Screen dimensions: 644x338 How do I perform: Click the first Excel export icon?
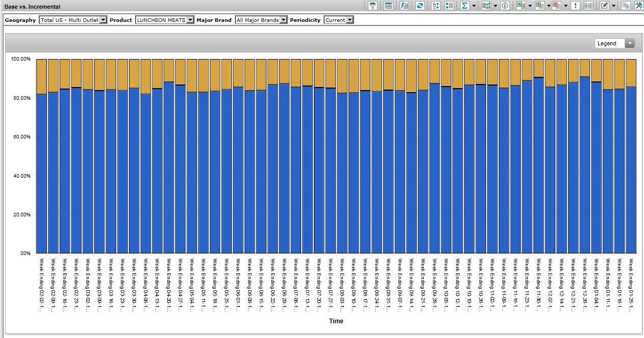pos(521,6)
